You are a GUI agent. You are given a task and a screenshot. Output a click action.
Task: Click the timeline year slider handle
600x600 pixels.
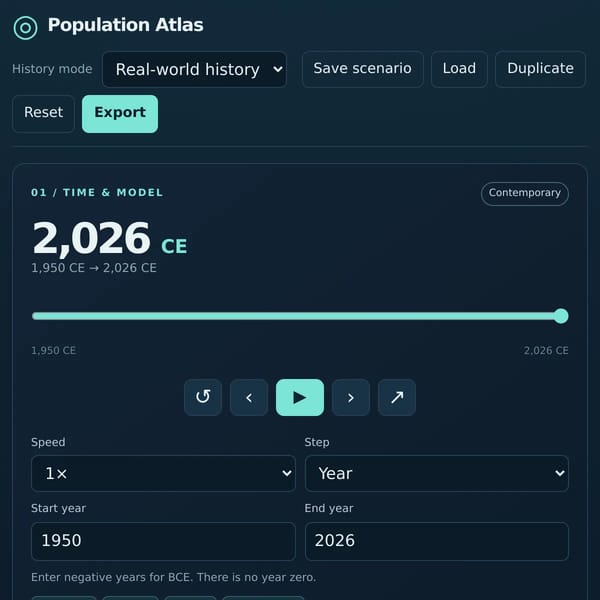pos(561,316)
